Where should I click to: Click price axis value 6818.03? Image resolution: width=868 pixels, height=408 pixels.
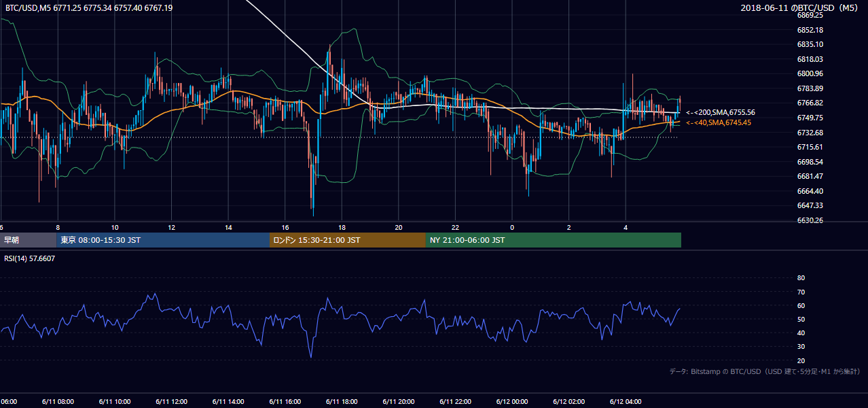pos(810,59)
